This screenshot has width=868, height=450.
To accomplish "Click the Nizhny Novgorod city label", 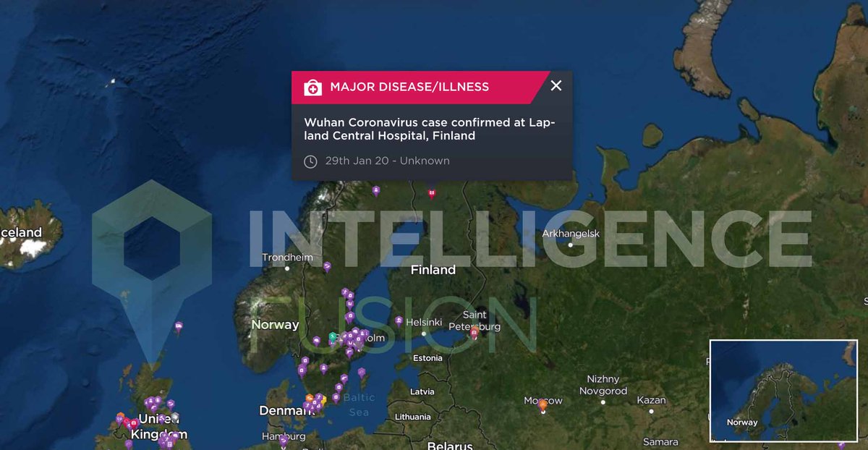I will [603, 385].
